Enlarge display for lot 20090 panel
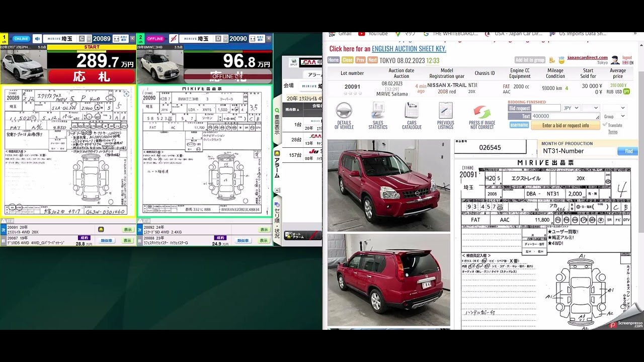Image resolution: width=644 pixels, height=362 pixels. [257, 39]
